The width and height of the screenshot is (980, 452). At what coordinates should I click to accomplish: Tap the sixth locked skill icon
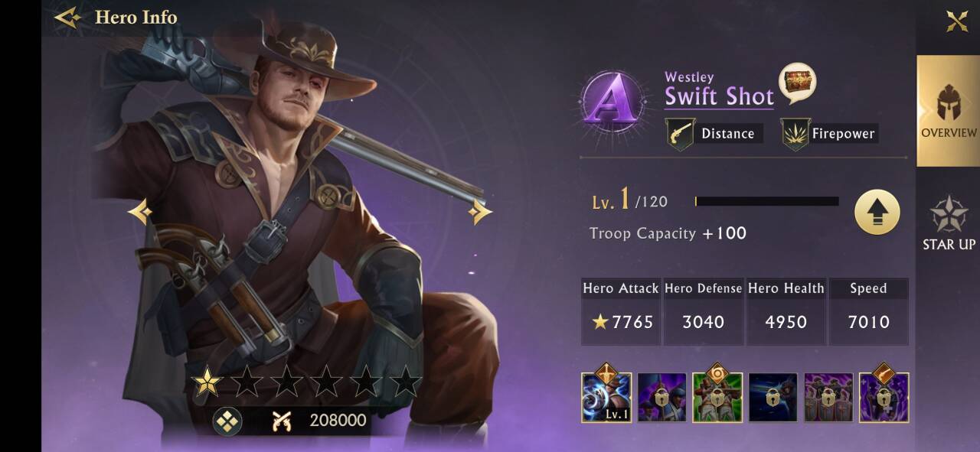pos(884,395)
